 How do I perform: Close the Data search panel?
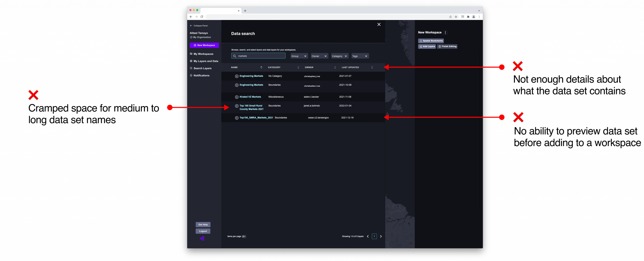(379, 24)
